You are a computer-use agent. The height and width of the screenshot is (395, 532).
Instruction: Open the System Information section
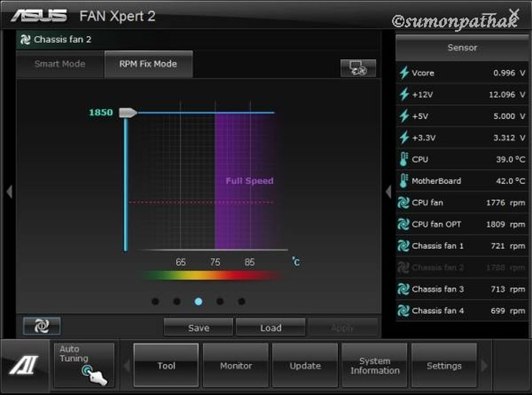point(375,366)
